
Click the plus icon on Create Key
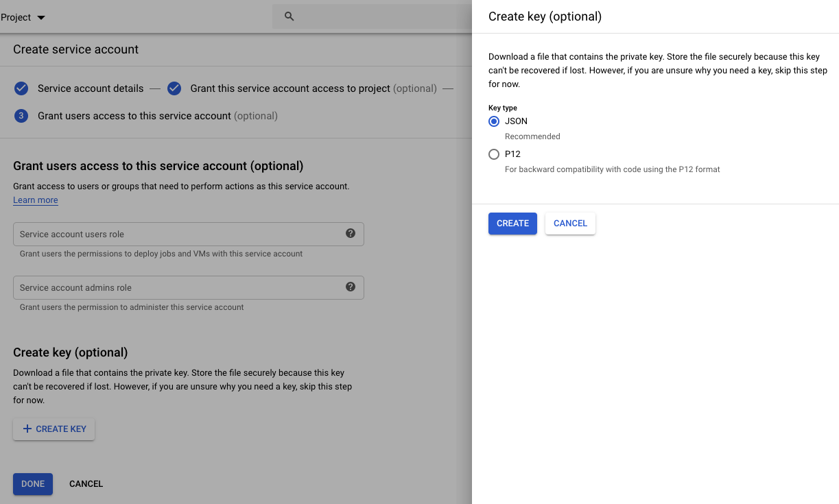[27, 429]
